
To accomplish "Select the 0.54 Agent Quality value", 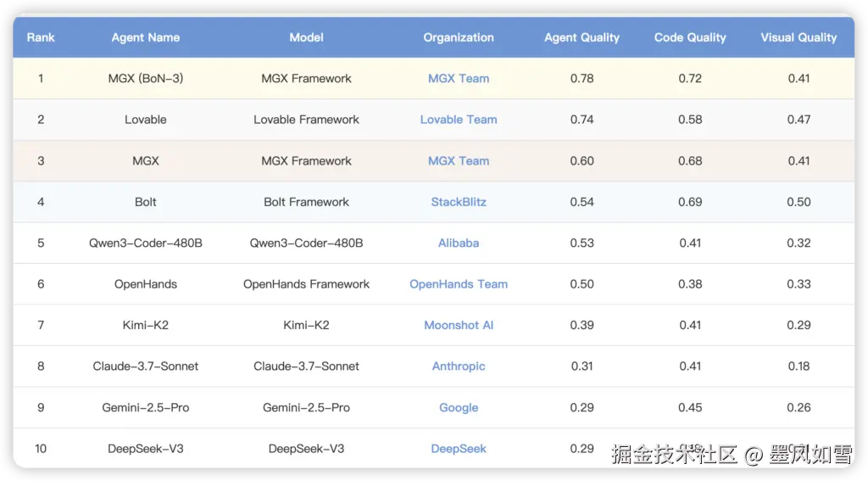I will pos(581,202).
